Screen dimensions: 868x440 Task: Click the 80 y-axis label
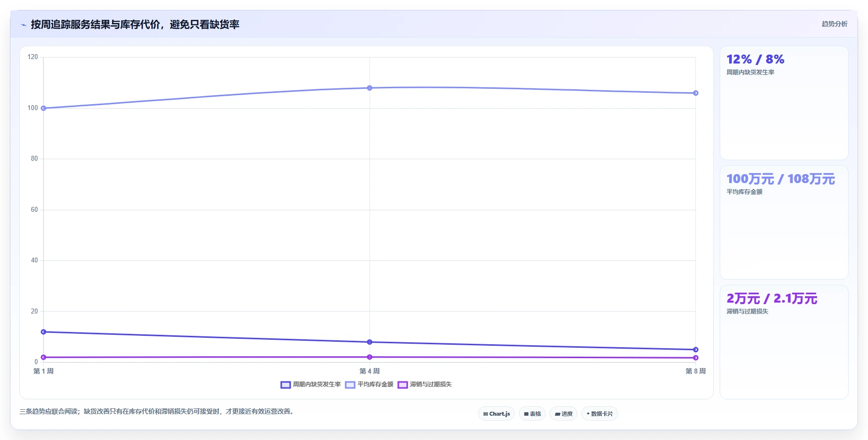click(34, 159)
